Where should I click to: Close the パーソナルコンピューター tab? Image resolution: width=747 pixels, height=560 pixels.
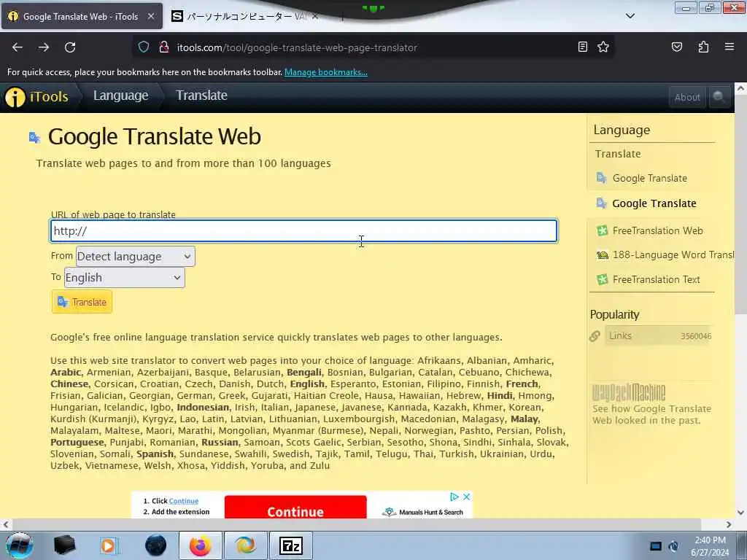pyautogui.click(x=315, y=16)
